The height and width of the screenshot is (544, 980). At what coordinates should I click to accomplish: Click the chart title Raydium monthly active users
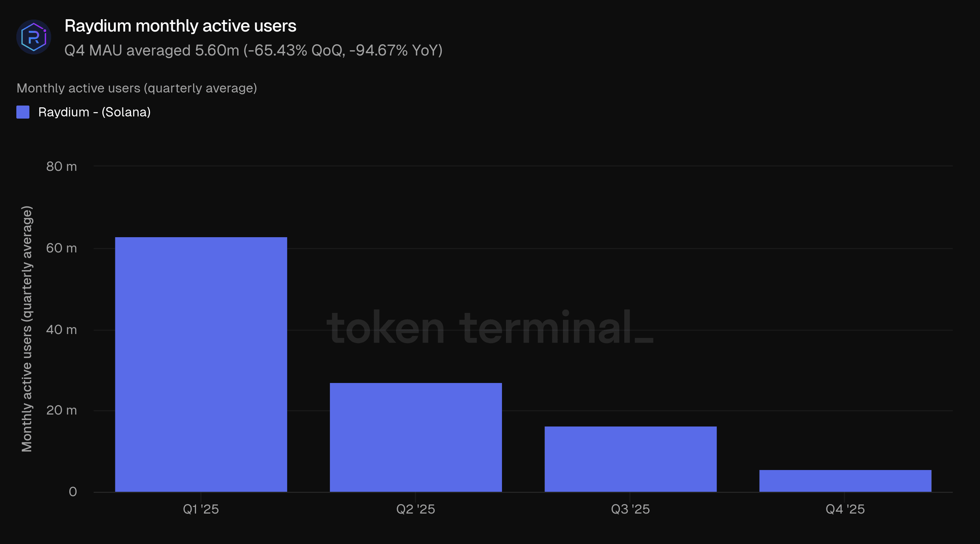click(x=180, y=26)
